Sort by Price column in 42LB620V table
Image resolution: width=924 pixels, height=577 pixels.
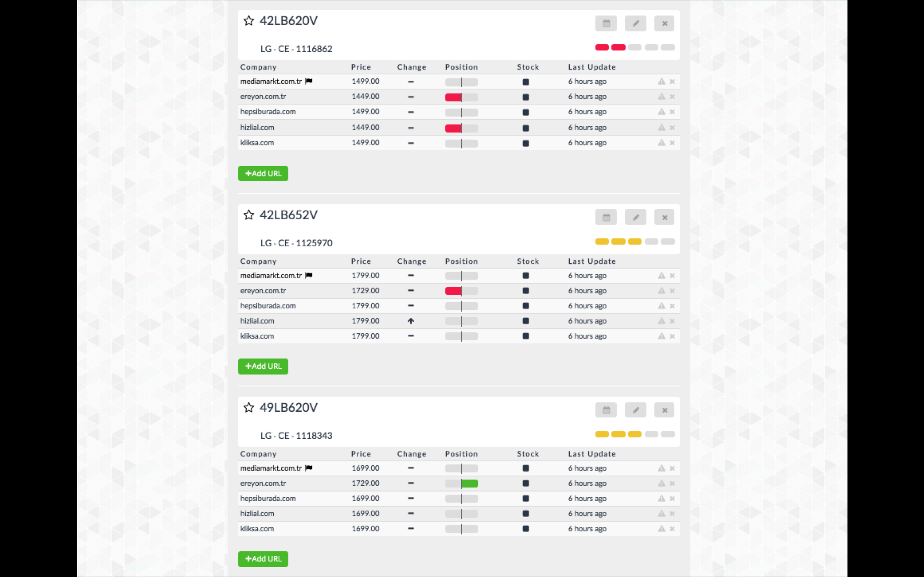361,67
